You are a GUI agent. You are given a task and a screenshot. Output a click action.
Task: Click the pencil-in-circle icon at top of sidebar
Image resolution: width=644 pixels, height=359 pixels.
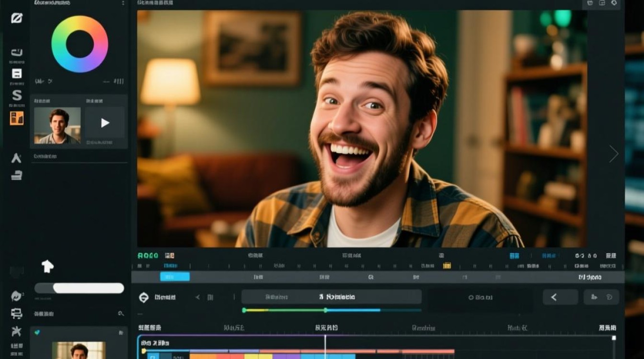click(x=17, y=18)
